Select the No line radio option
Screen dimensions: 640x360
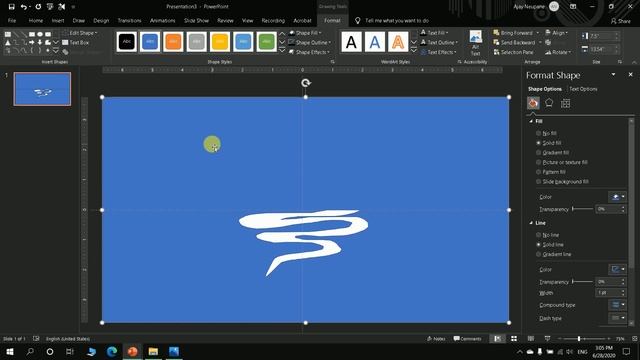(548, 235)
